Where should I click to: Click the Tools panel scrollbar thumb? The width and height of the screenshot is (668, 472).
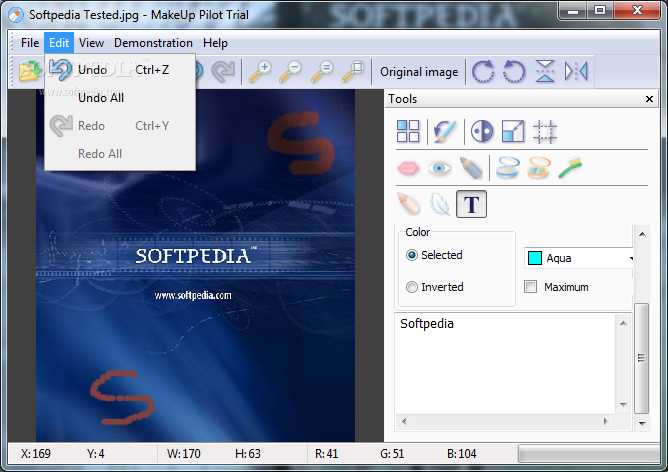tap(642, 358)
